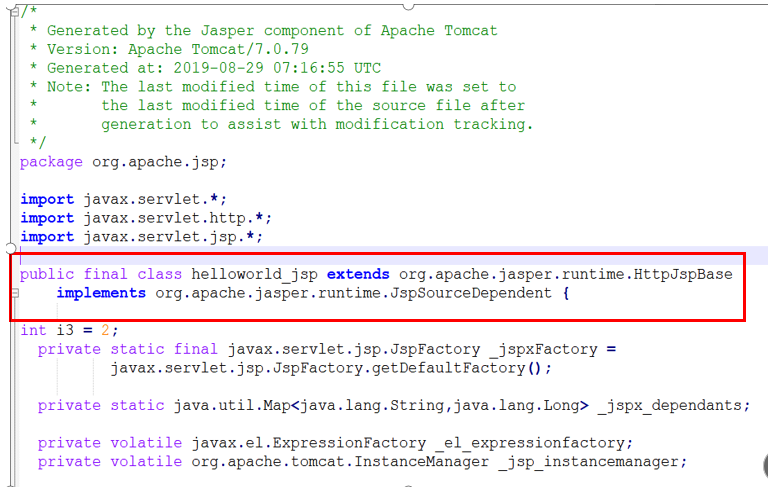Click comment line 'the last modified time of the source'

[313, 105]
